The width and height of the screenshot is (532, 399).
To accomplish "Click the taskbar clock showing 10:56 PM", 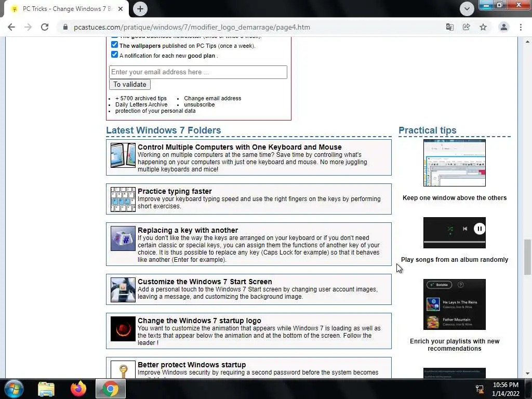I will pos(506,389).
